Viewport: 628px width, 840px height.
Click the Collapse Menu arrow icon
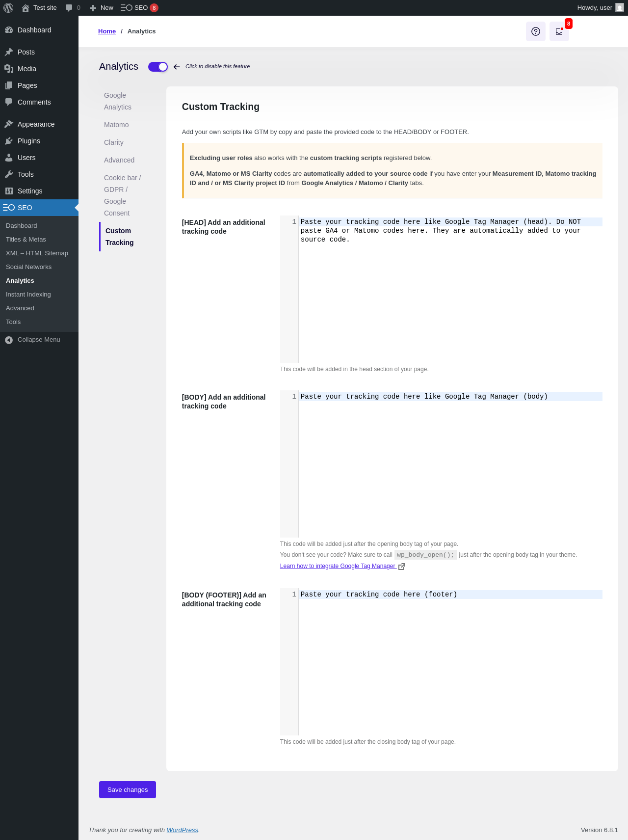pyautogui.click(x=9, y=340)
